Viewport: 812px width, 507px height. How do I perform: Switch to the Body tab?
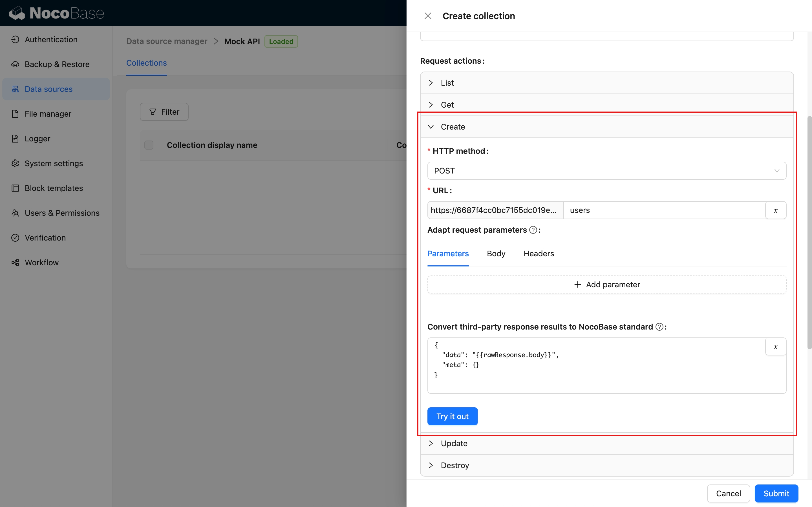click(496, 253)
